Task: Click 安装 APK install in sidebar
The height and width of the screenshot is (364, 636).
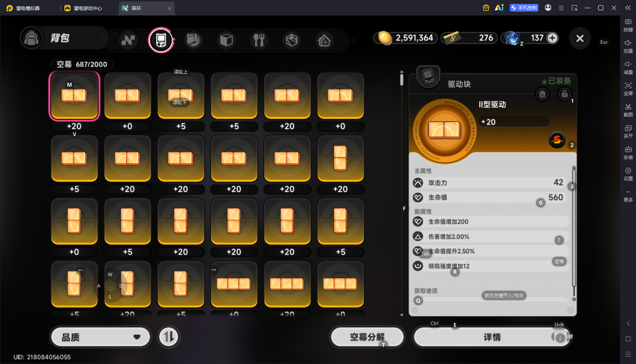Action: point(628,153)
